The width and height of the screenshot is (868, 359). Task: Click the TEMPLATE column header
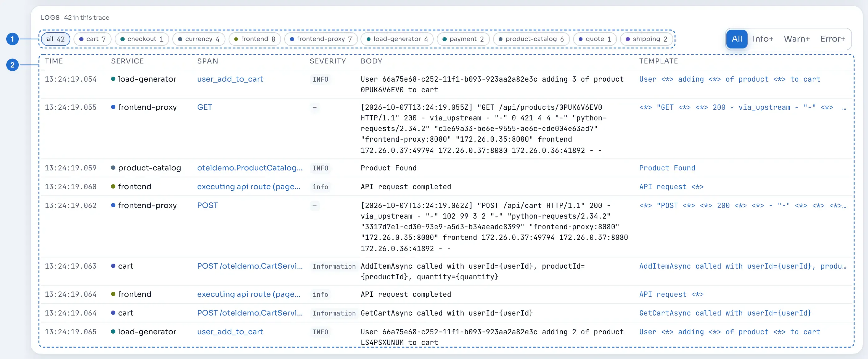click(x=659, y=61)
